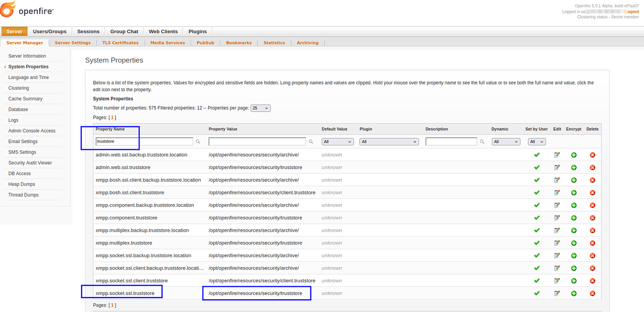Click the search magnifier beside Property Value filter
The width and height of the screenshot is (644, 312).
click(x=311, y=142)
